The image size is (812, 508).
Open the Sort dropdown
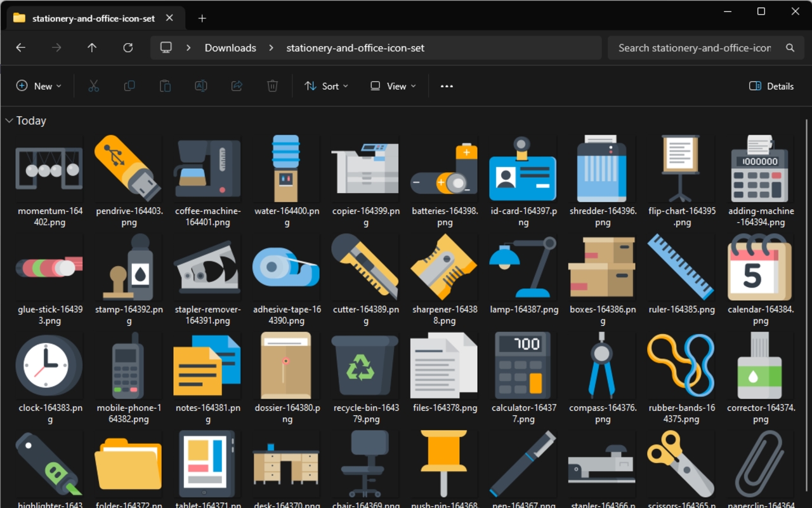coord(325,86)
